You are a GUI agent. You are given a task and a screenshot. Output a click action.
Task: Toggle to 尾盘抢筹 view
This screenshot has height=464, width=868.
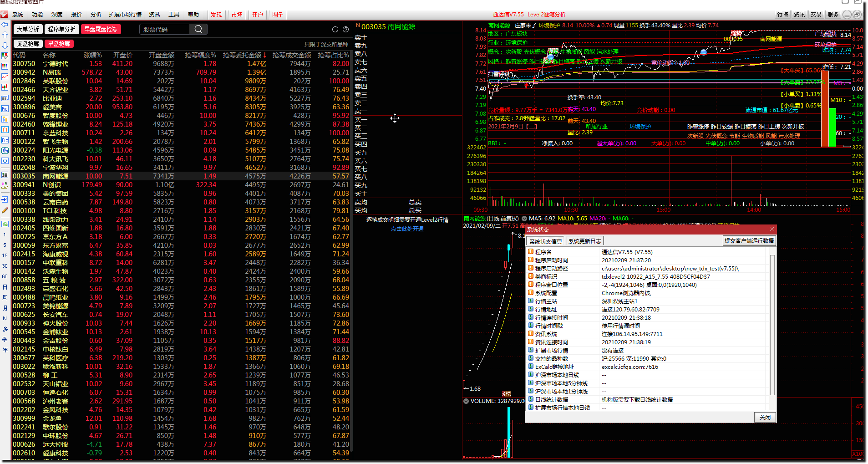pos(28,44)
